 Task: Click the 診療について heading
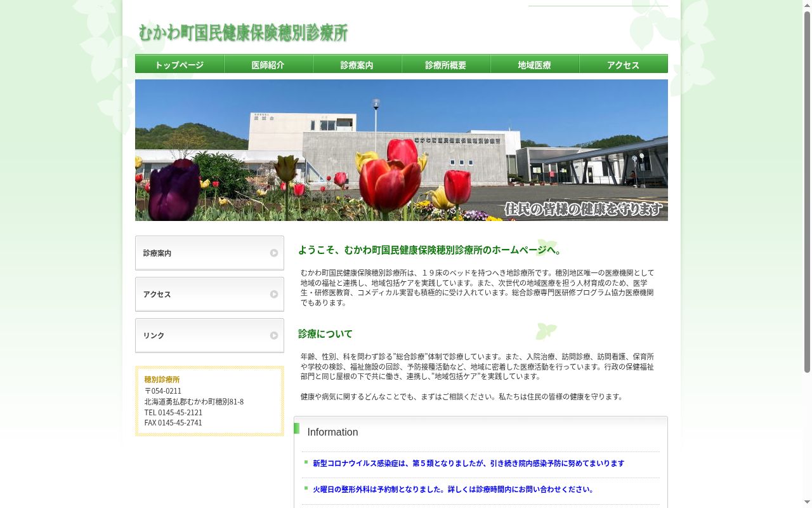[325, 334]
